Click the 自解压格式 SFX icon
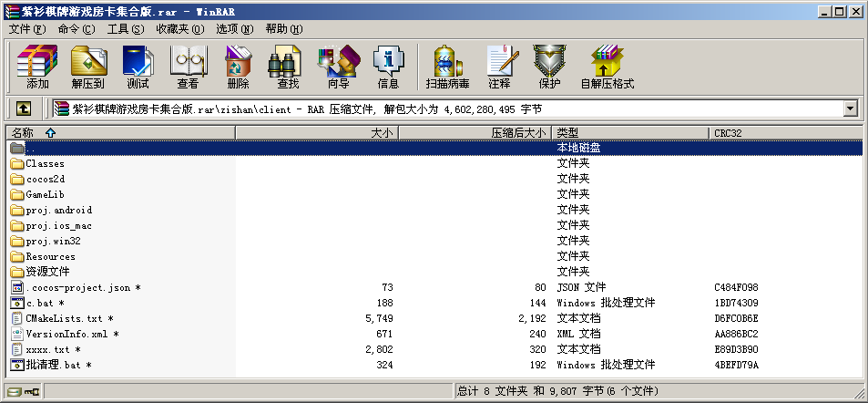This screenshot has height=403, width=868. point(607,67)
